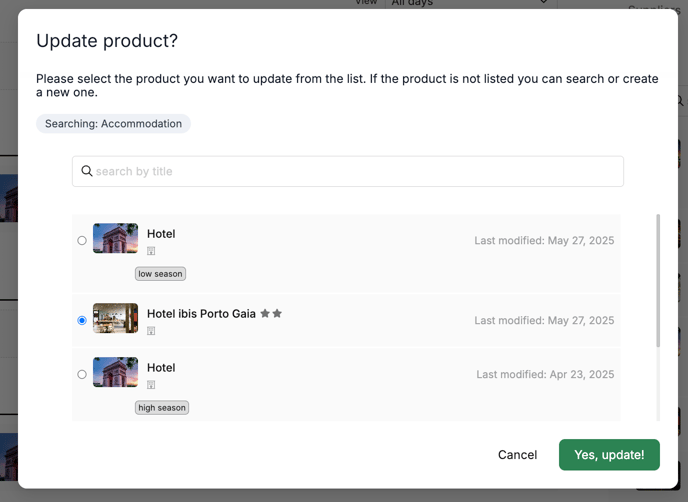Click the high season tag
688x502 pixels.
click(x=162, y=408)
